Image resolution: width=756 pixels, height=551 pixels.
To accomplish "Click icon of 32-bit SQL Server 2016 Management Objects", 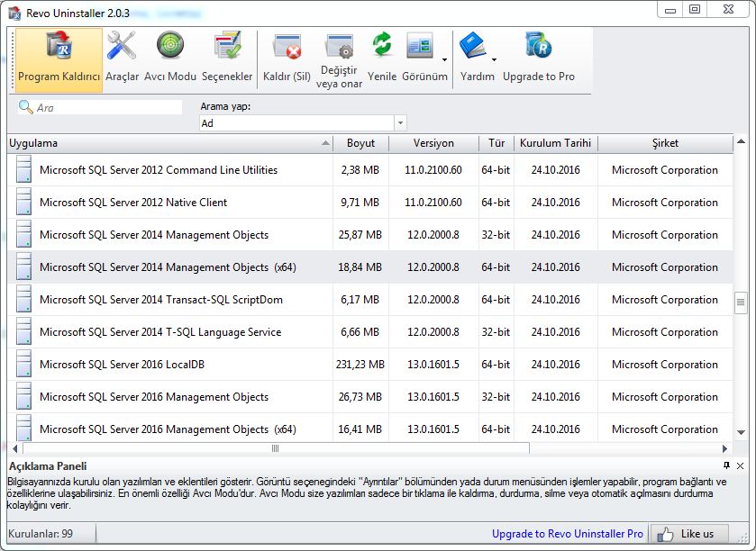I will coord(23,396).
